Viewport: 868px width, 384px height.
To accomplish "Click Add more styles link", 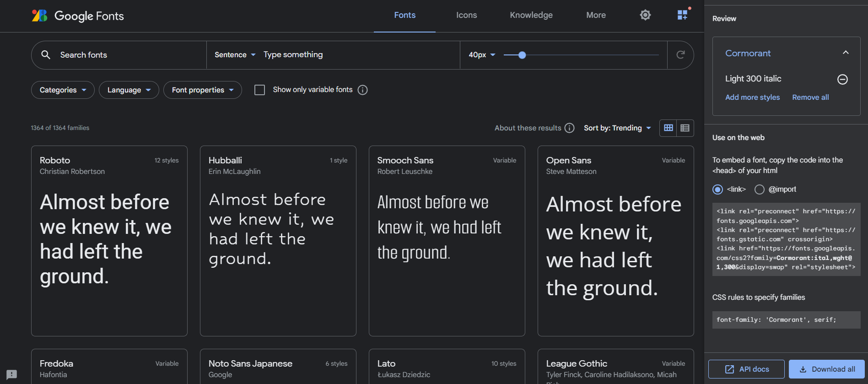I will (752, 97).
